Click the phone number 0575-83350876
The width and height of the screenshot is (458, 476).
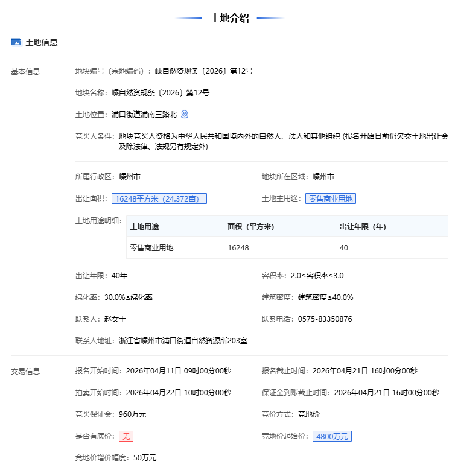tap(325, 319)
